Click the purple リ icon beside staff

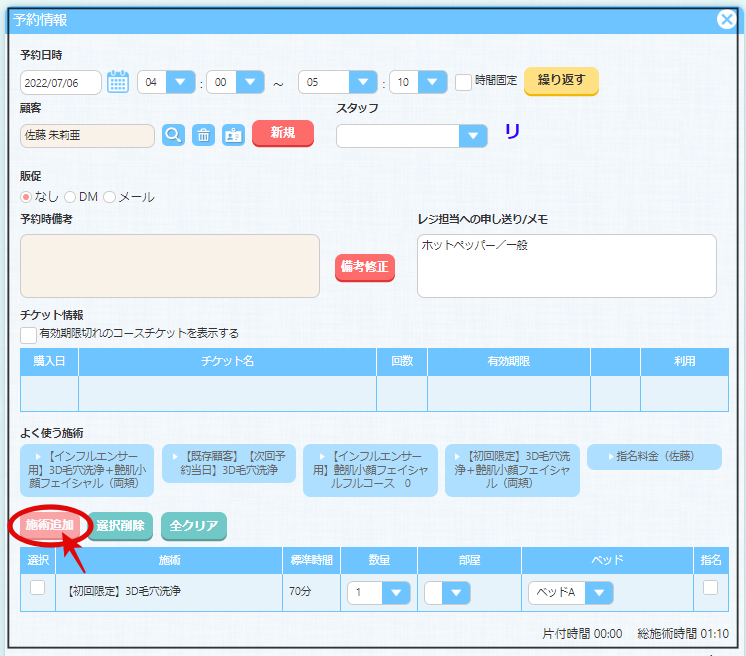(x=512, y=132)
